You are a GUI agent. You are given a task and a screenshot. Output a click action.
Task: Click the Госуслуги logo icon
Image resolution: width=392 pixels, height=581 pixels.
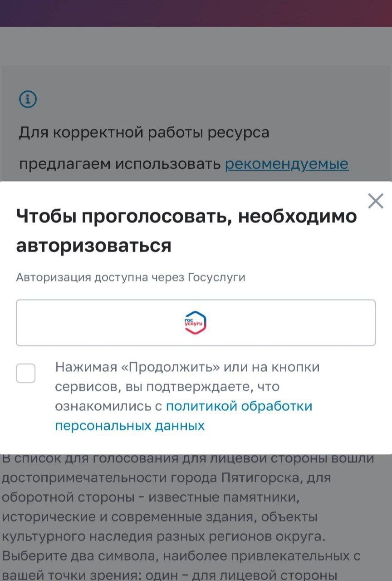coord(196,323)
